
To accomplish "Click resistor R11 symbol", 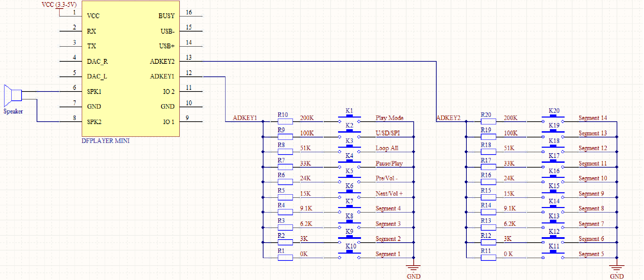I will click(x=488, y=257).
